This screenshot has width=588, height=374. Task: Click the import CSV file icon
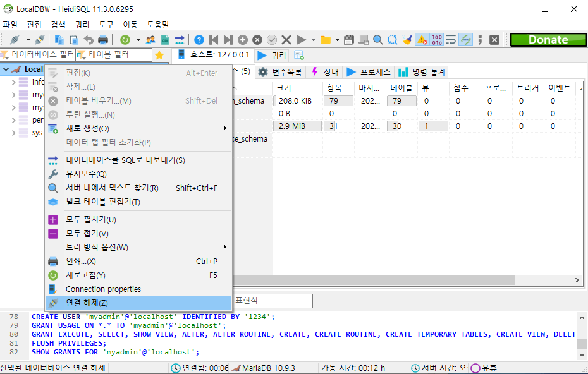pos(165,40)
